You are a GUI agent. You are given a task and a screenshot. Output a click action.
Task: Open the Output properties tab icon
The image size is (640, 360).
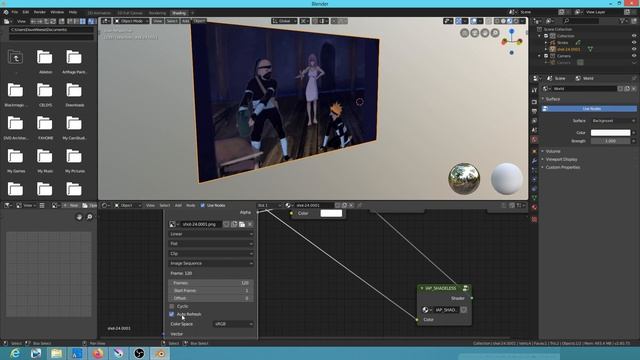tap(534, 111)
